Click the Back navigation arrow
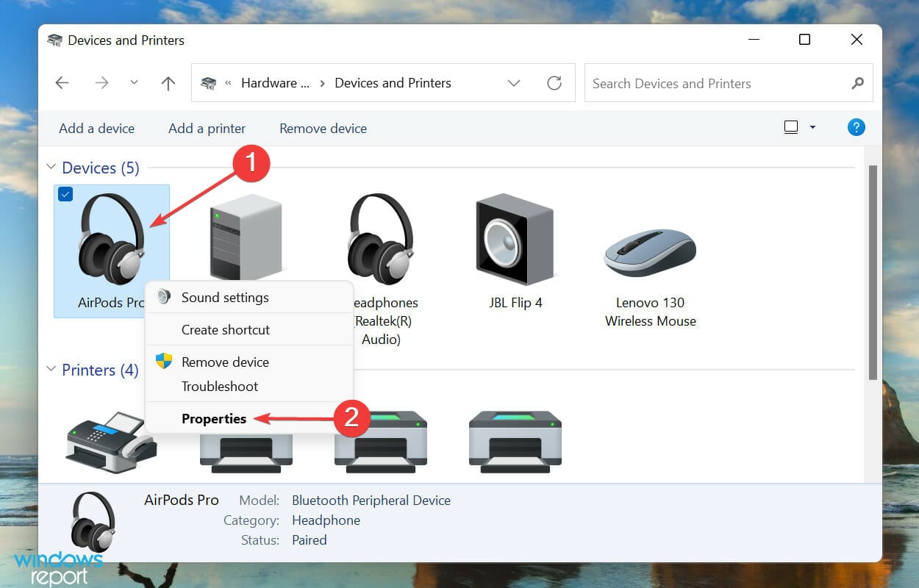The height and width of the screenshot is (588, 919). coord(62,83)
